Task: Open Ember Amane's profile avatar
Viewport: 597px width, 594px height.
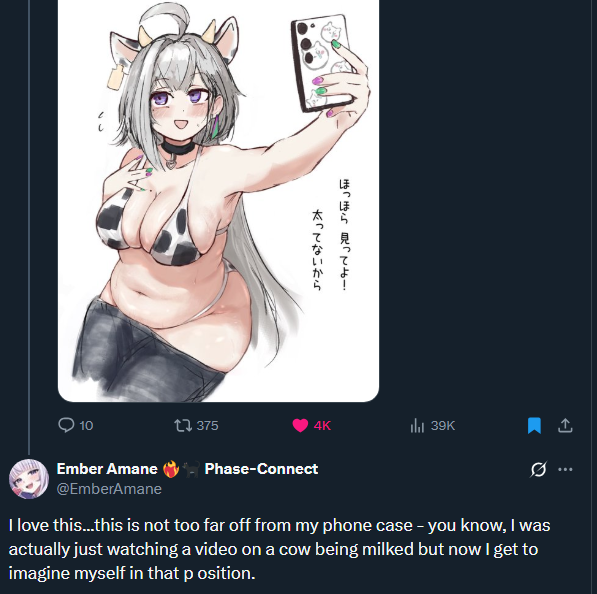Action: pos(29,479)
